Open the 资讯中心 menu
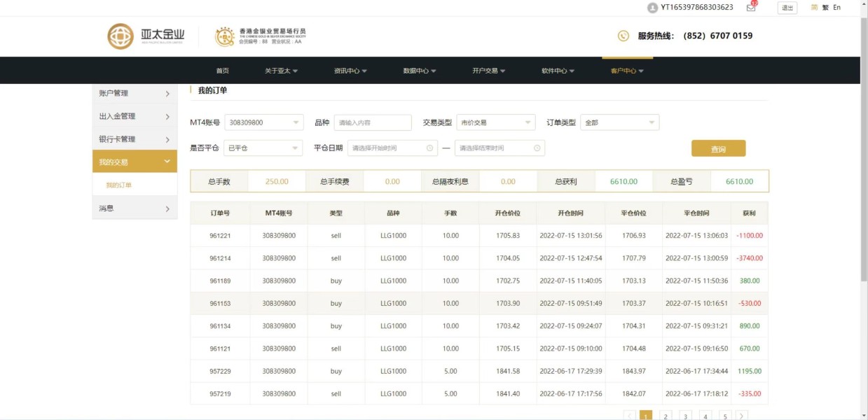This screenshot has width=868, height=420. click(350, 71)
